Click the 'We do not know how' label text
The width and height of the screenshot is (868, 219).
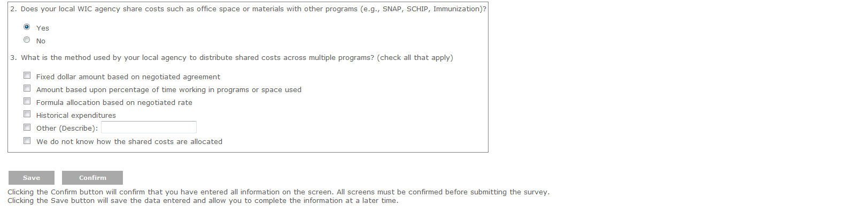[129, 142]
